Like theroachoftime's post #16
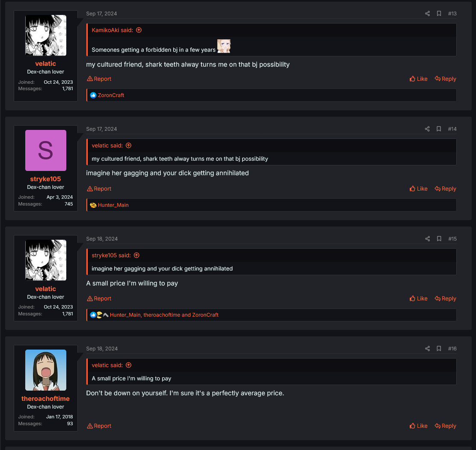476x450 pixels. [x=418, y=426]
